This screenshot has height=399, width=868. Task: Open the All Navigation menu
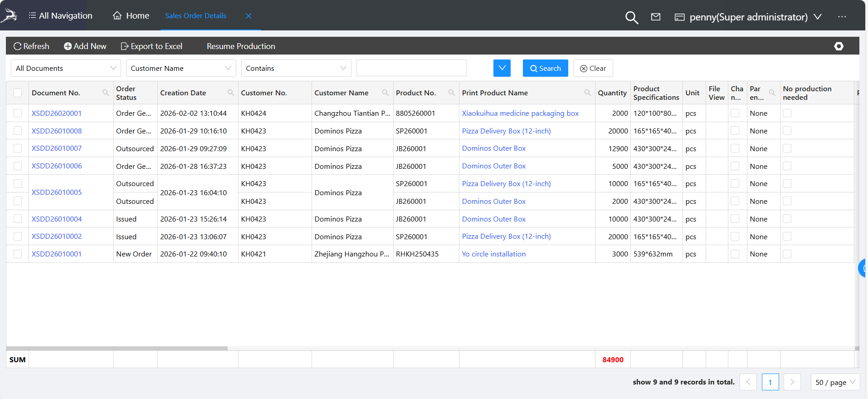coord(60,16)
